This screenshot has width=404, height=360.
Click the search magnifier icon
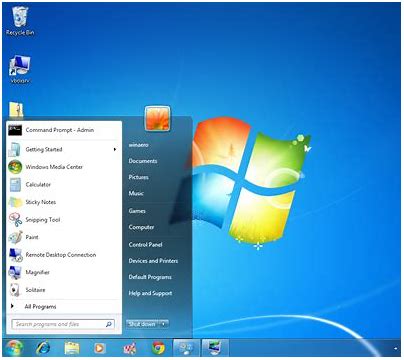(x=109, y=324)
